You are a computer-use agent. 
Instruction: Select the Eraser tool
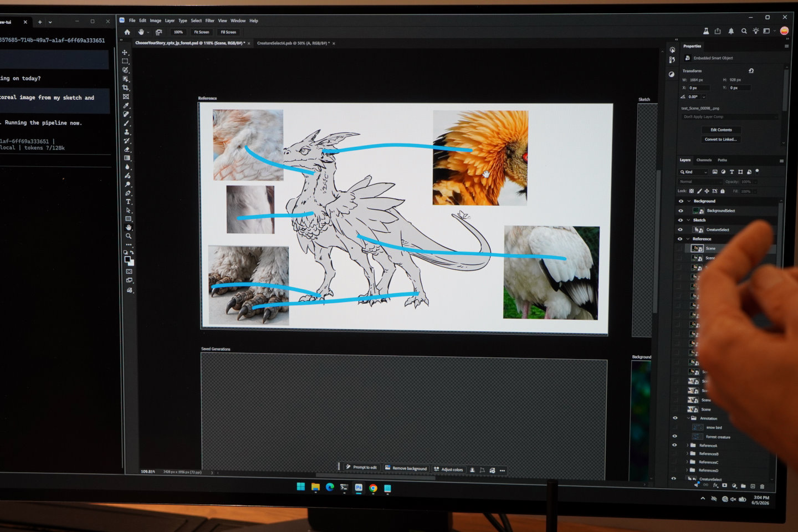click(127, 149)
